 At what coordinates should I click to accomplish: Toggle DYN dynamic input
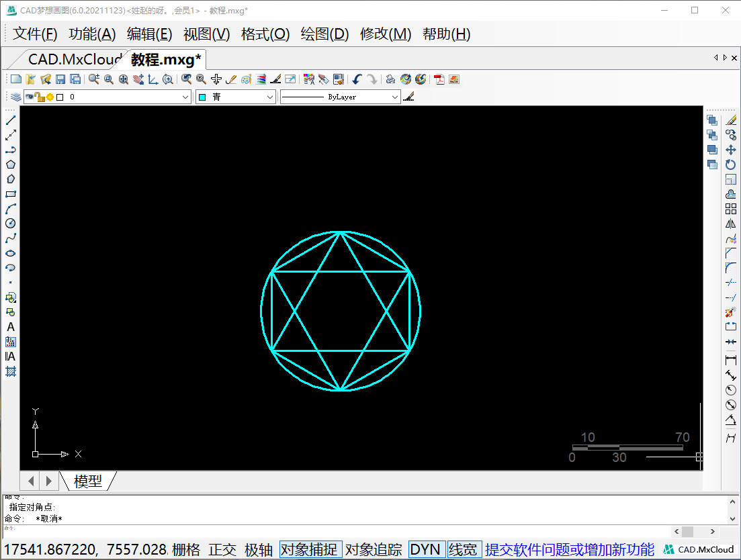(x=427, y=550)
